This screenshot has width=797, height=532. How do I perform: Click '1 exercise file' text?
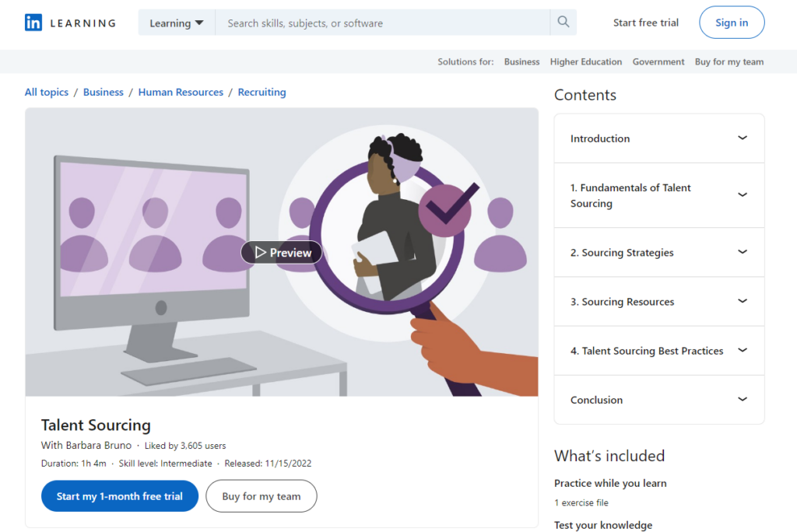pos(581,502)
